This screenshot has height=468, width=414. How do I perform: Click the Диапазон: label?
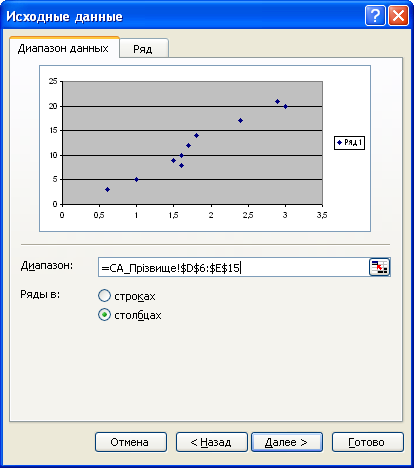click(47, 266)
